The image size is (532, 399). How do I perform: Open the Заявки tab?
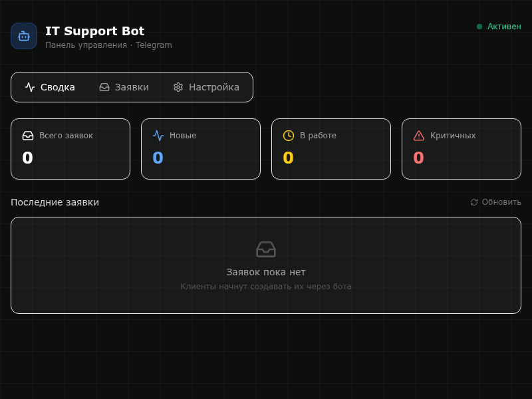pos(124,87)
